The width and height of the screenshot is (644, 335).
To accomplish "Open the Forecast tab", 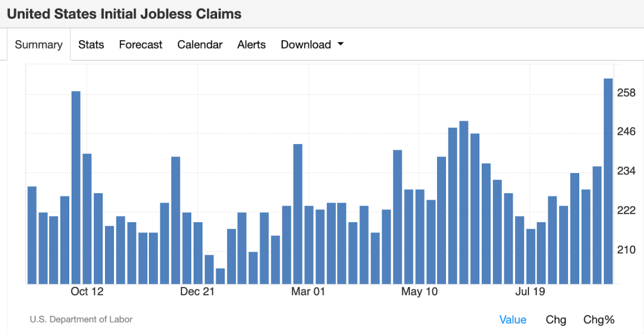I will tap(140, 45).
